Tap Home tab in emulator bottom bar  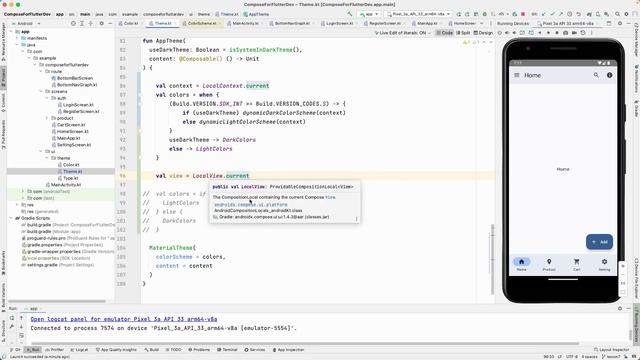click(521, 264)
